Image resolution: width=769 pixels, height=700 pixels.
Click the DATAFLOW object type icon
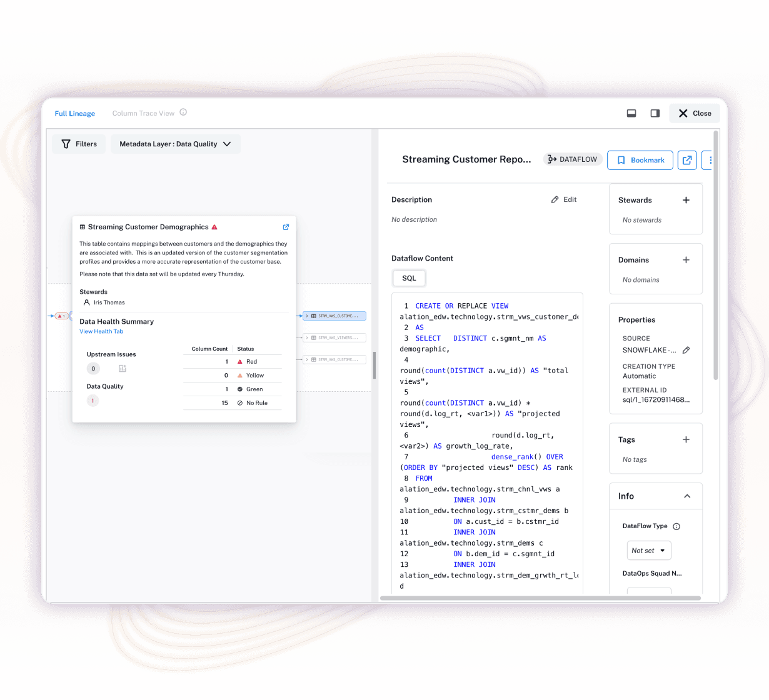[553, 159]
